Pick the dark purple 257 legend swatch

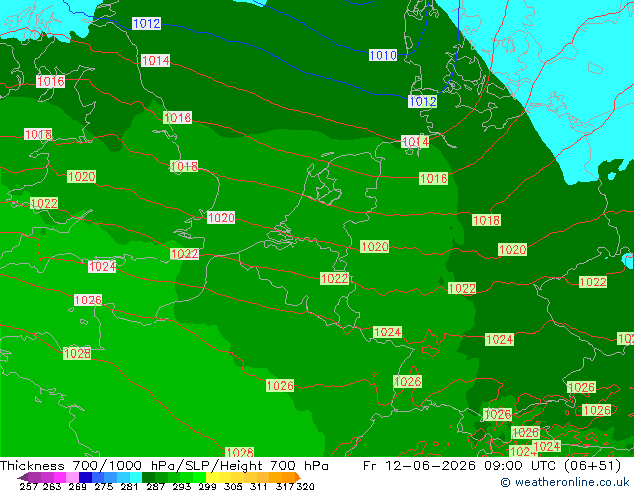pyautogui.click(x=23, y=477)
